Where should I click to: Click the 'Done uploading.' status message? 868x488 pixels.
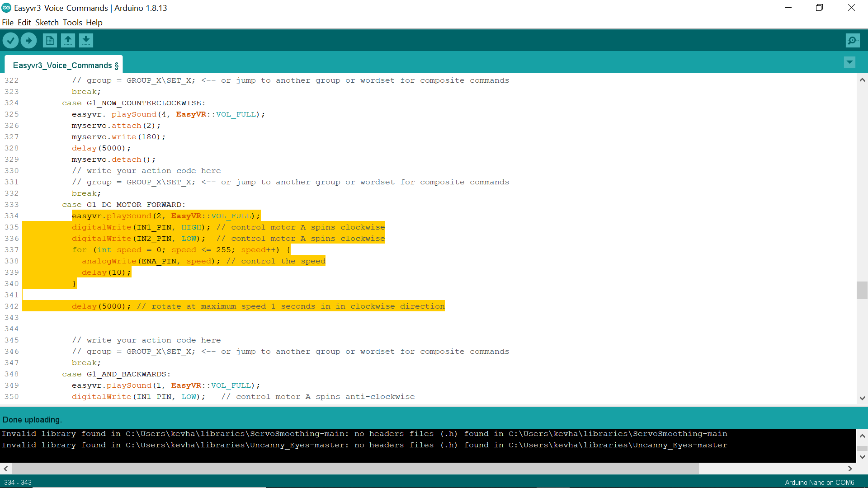point(32,419)
